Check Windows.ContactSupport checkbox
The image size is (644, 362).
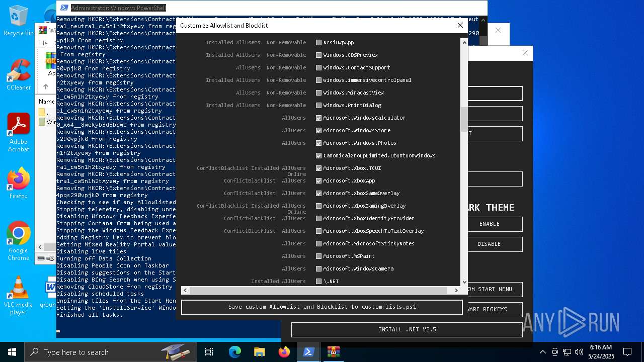coord(318,67)
